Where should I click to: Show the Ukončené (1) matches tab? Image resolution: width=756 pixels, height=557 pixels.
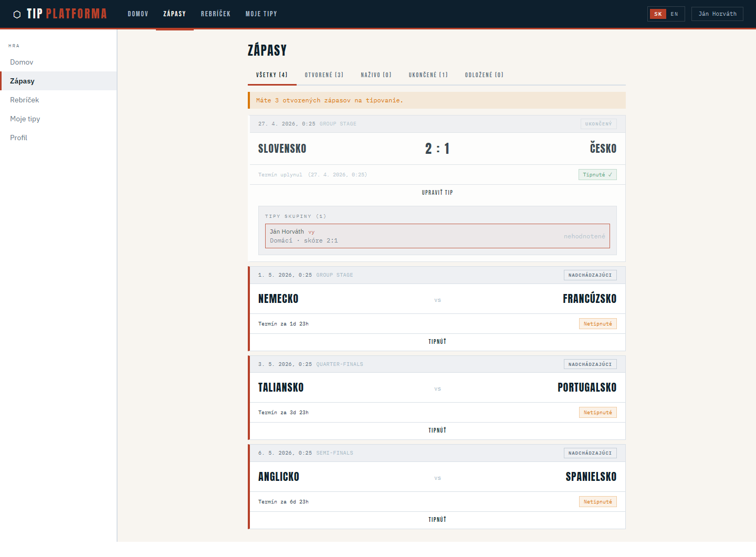coord(428,75)
